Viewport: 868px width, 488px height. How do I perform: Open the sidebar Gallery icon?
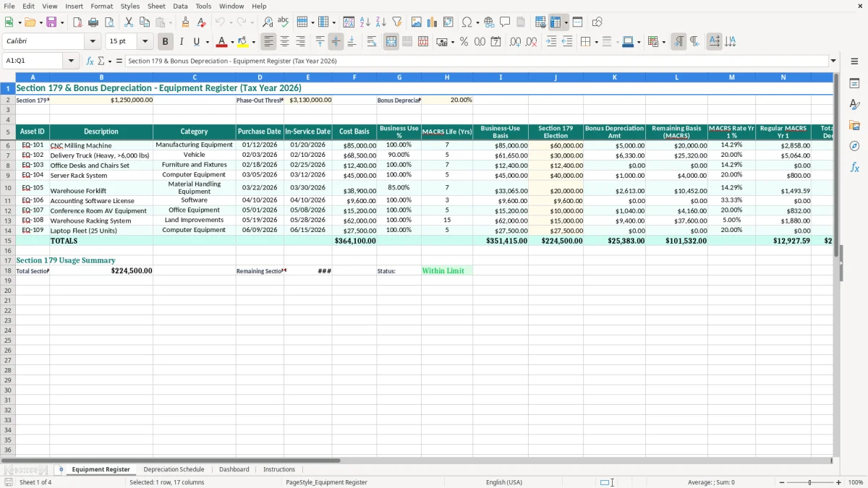tap(854, 126)
